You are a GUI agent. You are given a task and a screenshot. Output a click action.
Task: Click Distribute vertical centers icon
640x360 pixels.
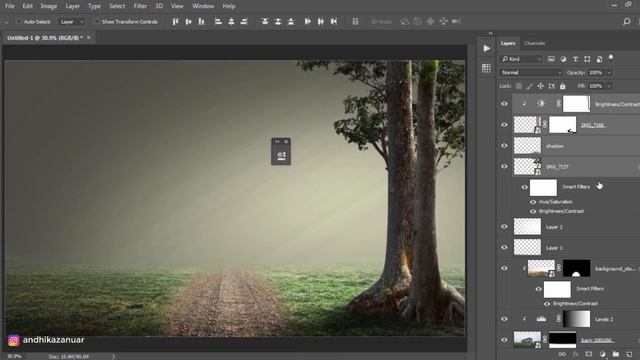tap(278, 22)
